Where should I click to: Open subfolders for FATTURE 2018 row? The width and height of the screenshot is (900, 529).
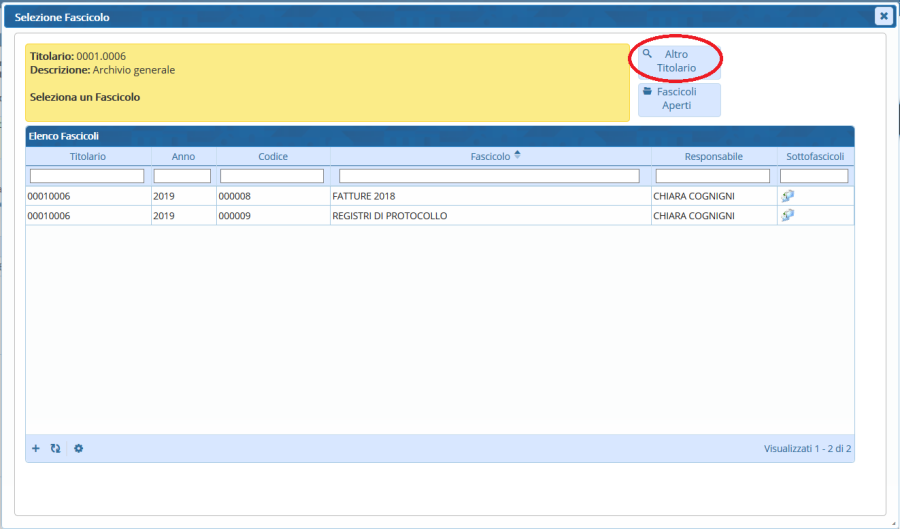coord(788,196)
